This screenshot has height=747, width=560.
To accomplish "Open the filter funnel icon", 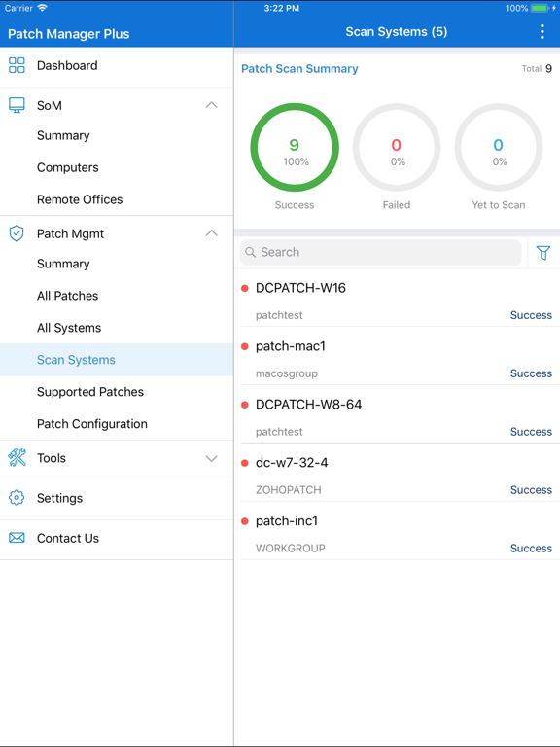I will (543, 253).
